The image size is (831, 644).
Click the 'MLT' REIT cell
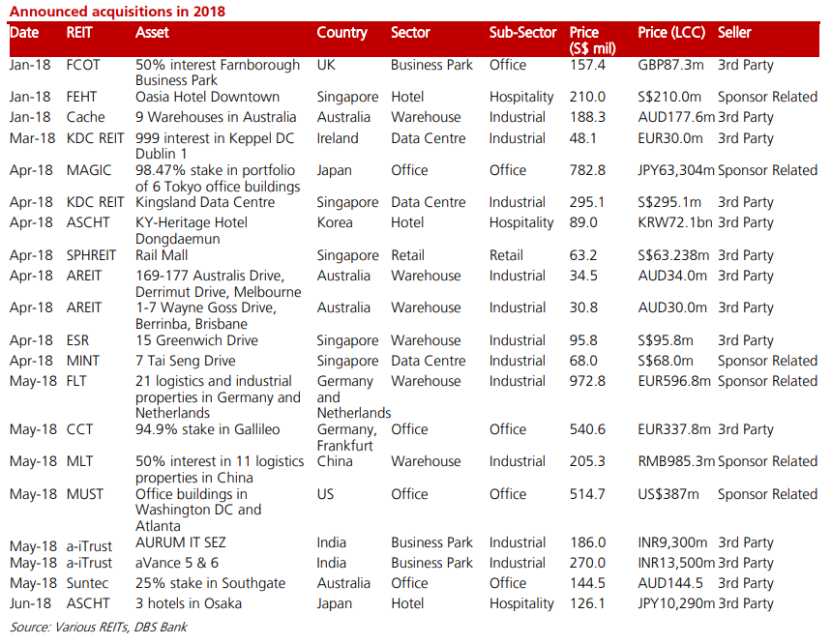[x=79, y=461]
